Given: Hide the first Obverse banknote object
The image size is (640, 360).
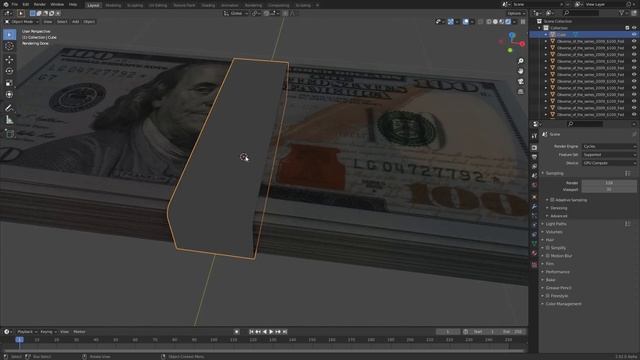Looking at the screenshot, I should (x=634, y=41).
